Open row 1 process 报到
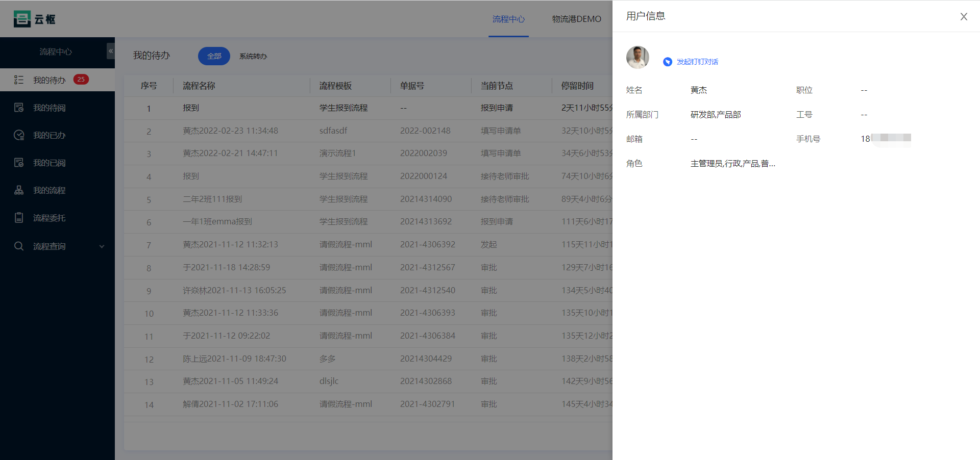980x460 pixels. pyautogui.click(x=191, y=108)
